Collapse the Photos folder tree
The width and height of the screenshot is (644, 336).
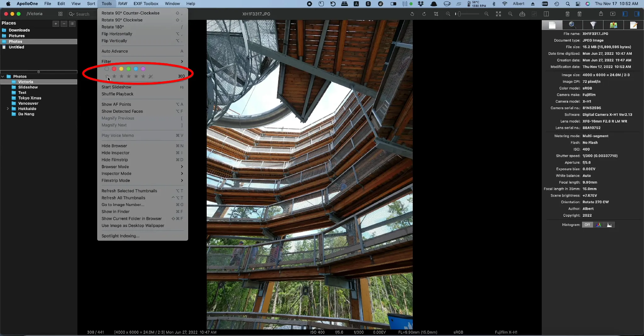tap(3, 77)
